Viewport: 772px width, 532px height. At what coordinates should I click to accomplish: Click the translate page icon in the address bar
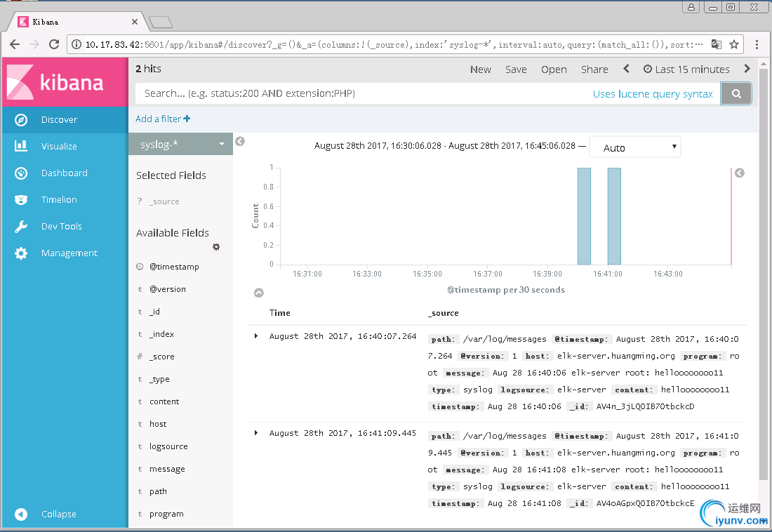click(717, 44)
